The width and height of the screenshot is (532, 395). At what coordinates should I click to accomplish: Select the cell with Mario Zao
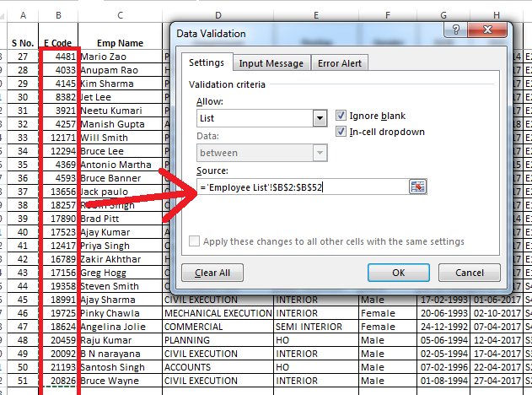[120, 57]
